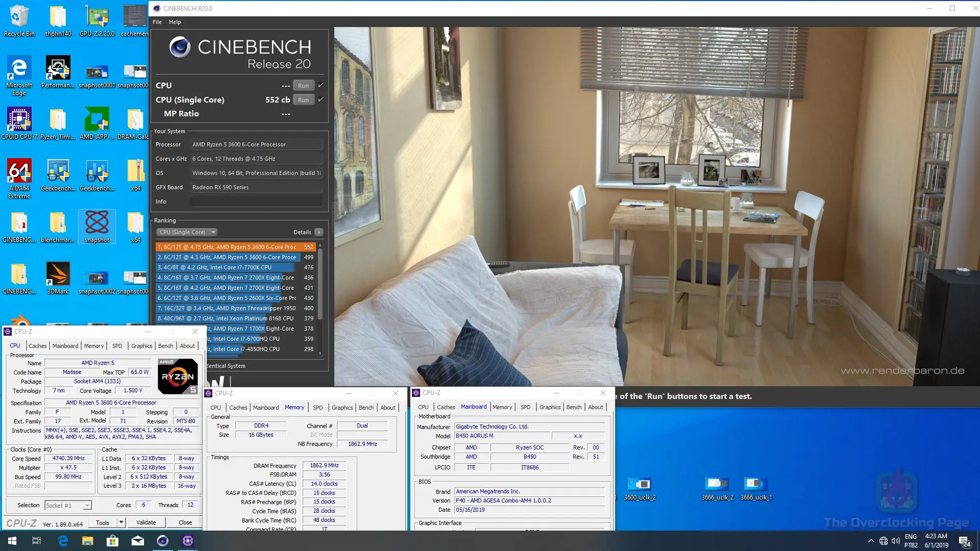Viewport: 980px width, 551px height.
Task: Open the Windows Start menu
Action: (x=12, y=541)
